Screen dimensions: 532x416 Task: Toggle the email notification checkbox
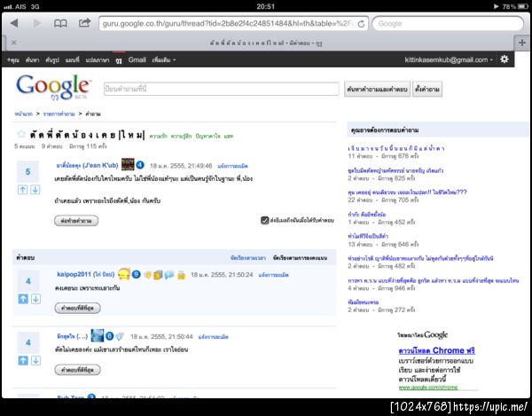tap(264, 220)
